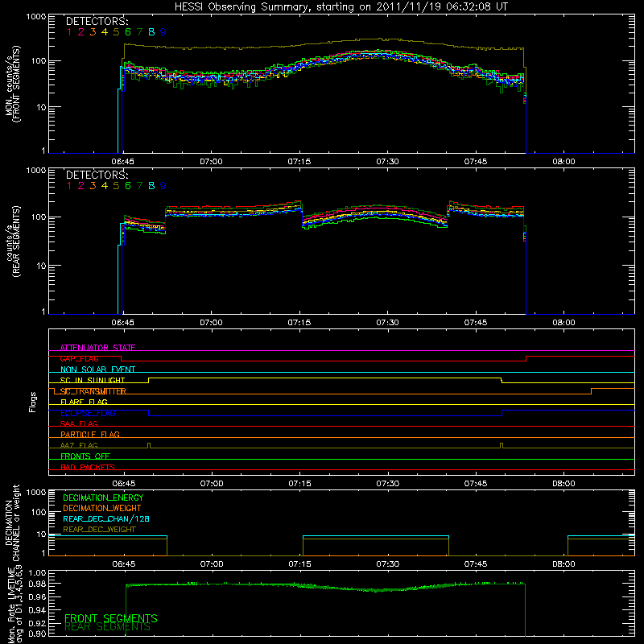Click the FLARE_FLAG label

84,402
